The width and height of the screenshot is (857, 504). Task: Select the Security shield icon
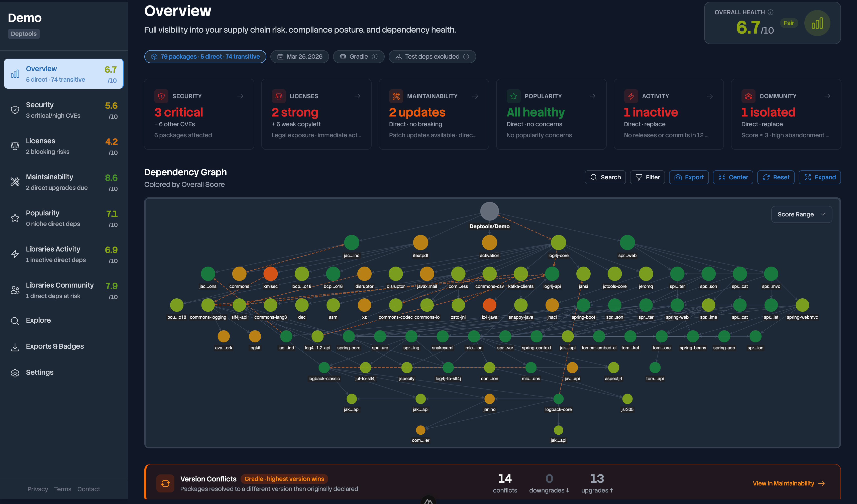15,109
